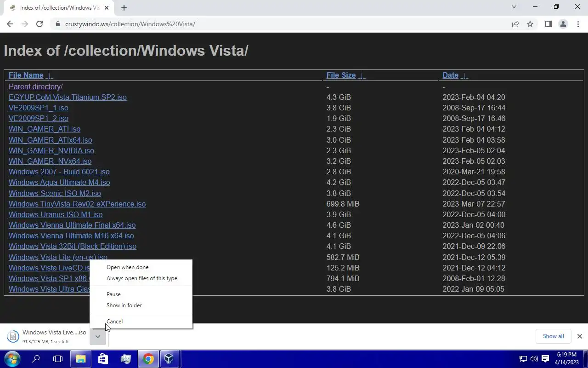Show all downloads
Viewport: 588px width, 368px height.
[553, 336]
